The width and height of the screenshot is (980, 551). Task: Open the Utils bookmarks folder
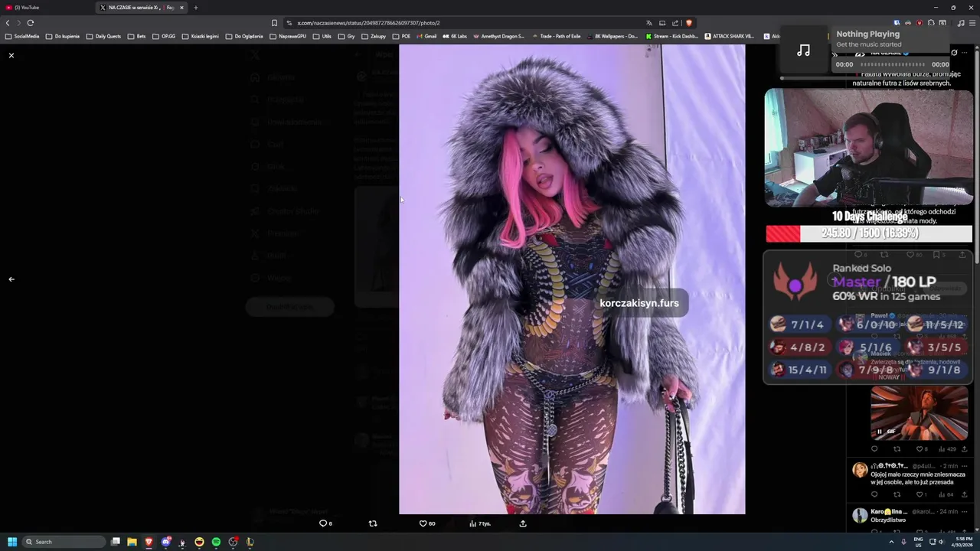(322, 36)
